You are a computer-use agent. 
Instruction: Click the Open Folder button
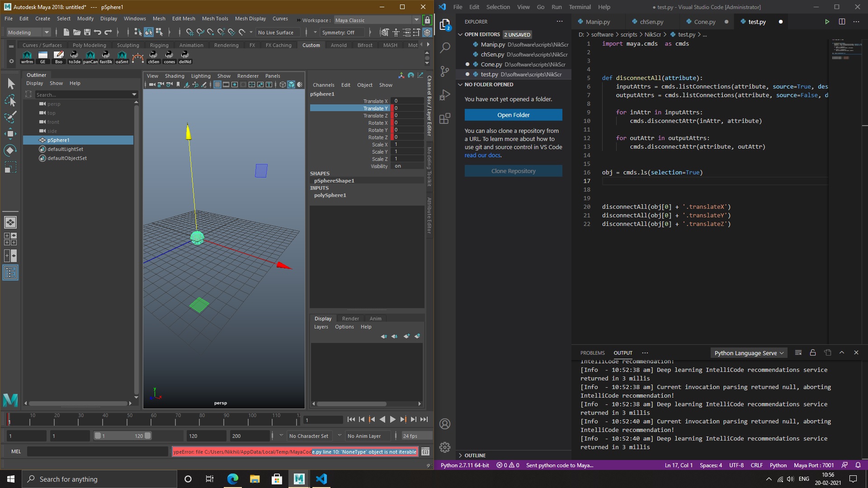point(513,115)
